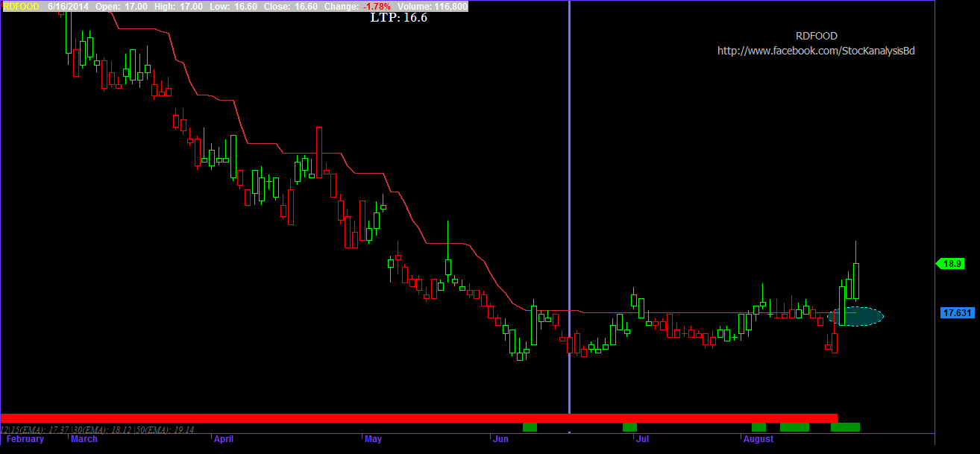Click the red -1.78% change value
Image resolution: width=980 pixels, height=454 pixels.
[x=377, y=6]
